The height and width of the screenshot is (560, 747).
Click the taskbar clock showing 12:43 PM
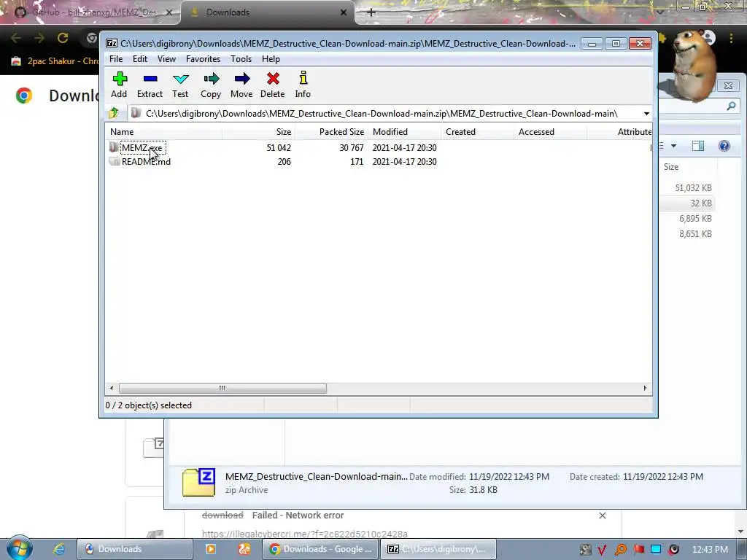710,550
